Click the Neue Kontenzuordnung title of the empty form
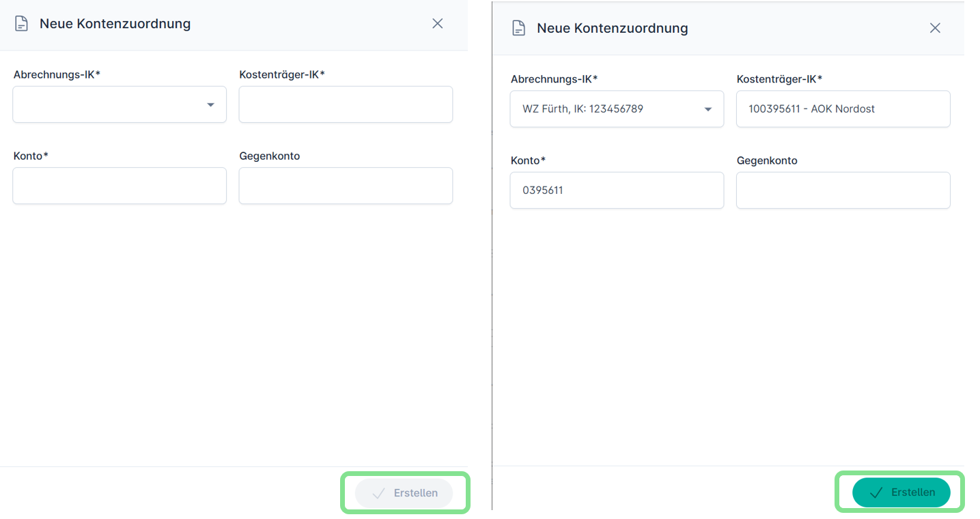980x519 pixels. pos(115,24)
